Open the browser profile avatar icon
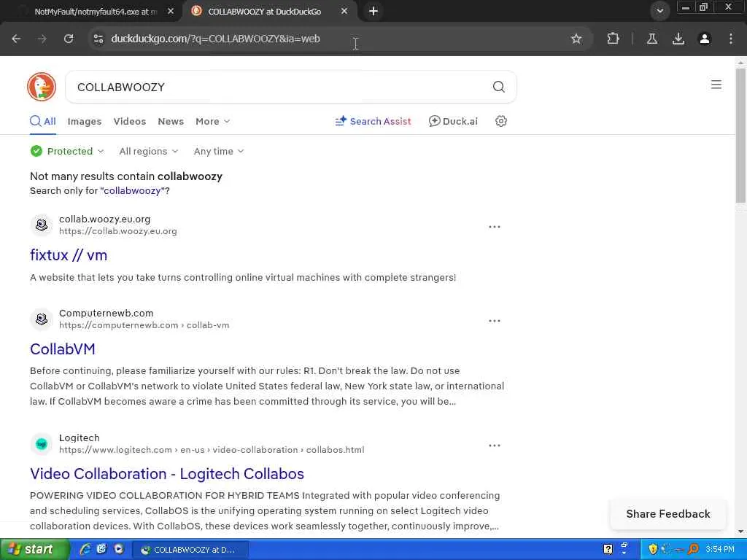 pyautogui.click(x=705, y=39)
